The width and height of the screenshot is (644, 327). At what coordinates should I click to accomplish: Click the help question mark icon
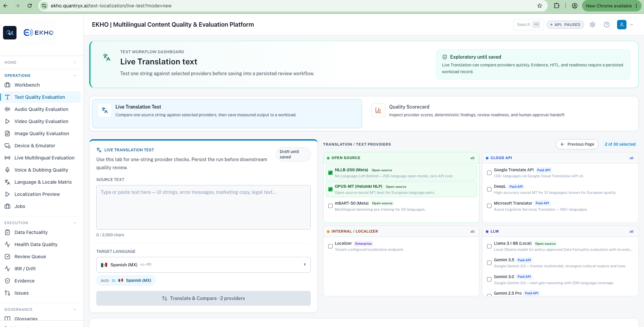(607, 25)
